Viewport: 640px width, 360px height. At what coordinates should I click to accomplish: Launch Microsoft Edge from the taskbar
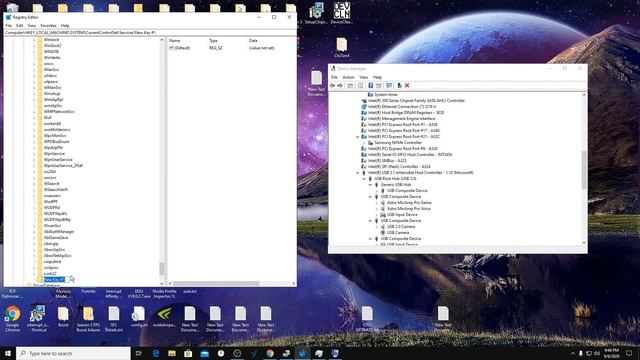coord(156,353)
